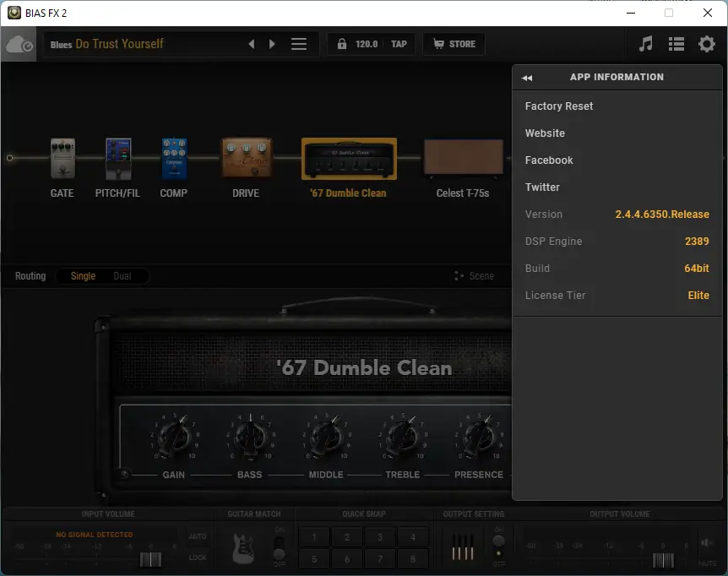
Task: Toggle the output MUTE speaker icon
Action: click(707, 542)
